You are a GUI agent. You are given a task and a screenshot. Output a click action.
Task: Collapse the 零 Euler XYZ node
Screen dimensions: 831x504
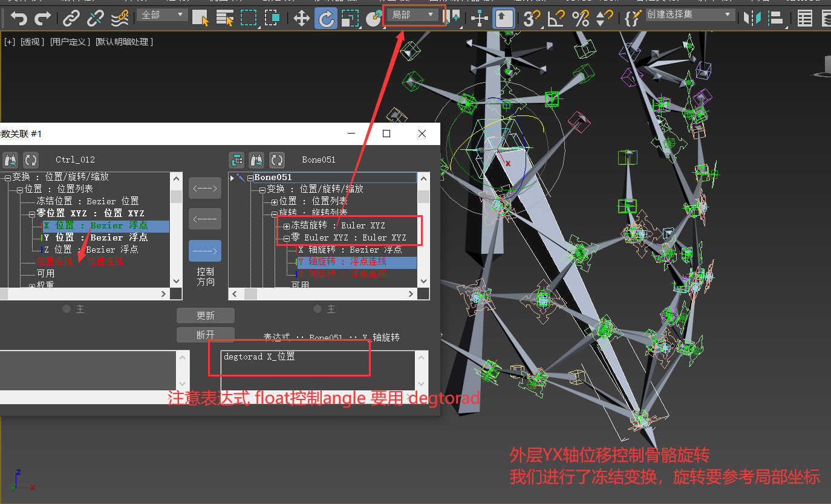287,237
